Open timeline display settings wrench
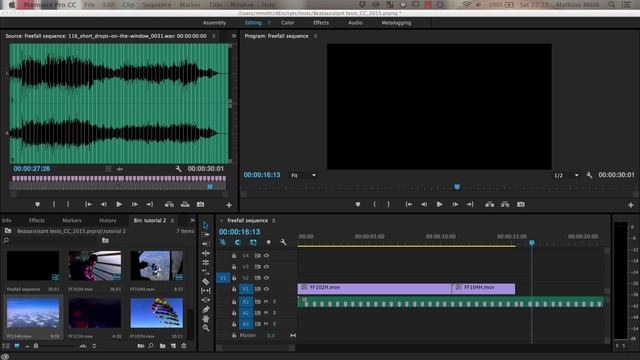The height and width of the screenshot is (360, 640). [283, 242]
